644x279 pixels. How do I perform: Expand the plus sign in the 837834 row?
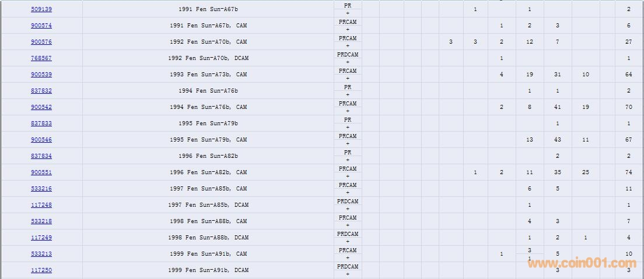[x=348, y=160]
